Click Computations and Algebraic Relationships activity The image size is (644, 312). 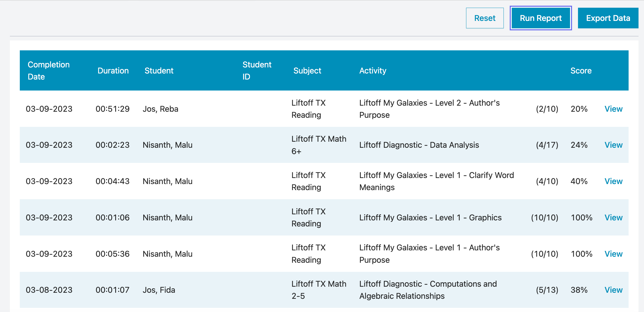tap(428, 290)
